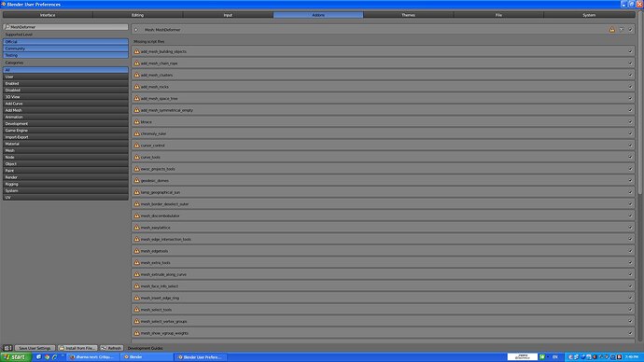Click warning icon beside cursor_control
This screenshot has width=644, height=362.
(137, 146)
